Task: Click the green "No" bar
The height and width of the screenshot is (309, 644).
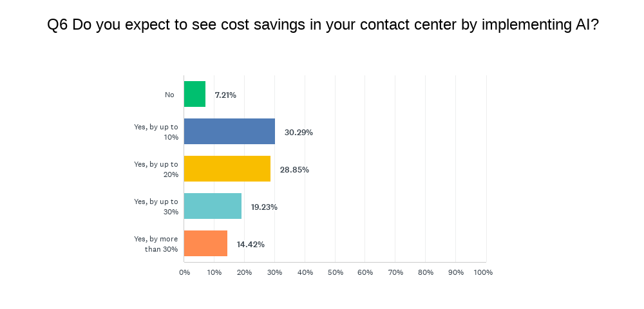Action: pyautogui.click(x=194, y=94)
